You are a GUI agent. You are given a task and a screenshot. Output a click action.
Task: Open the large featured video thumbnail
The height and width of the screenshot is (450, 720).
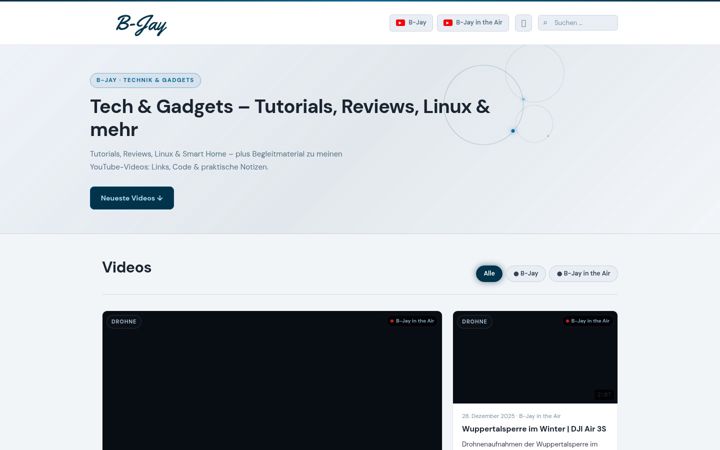click(272, 381)
